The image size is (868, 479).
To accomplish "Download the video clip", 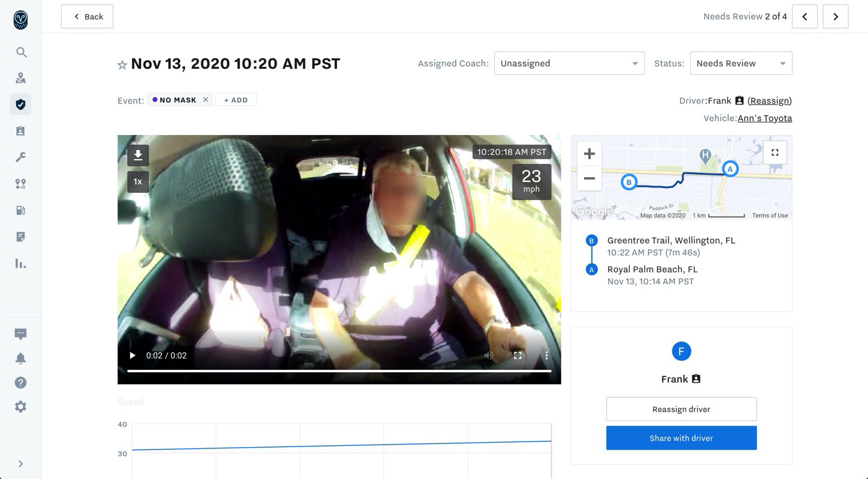I will coord(138,155).
